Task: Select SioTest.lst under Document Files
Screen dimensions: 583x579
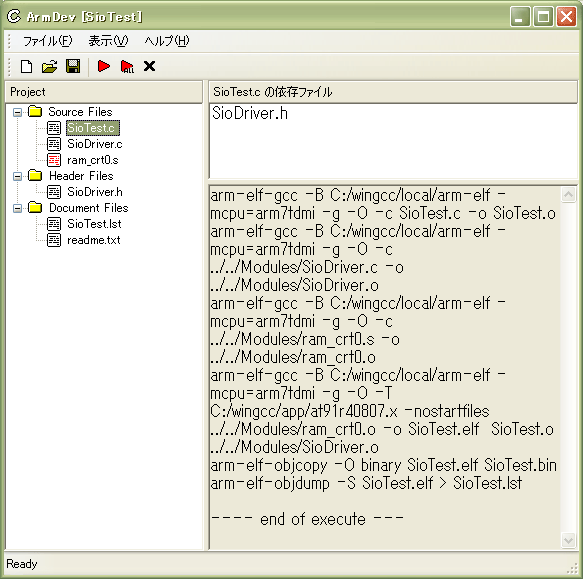Action: tap(94, 224)
